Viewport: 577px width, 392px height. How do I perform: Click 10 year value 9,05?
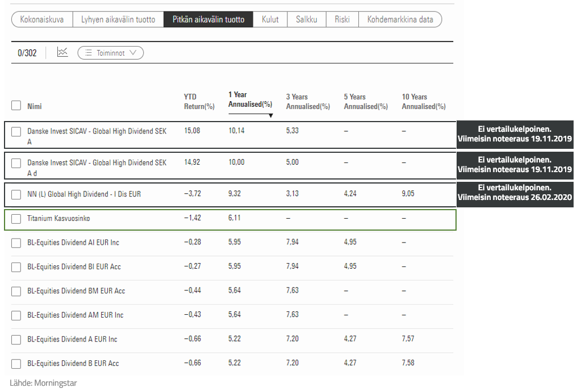[x=408, y=193]
